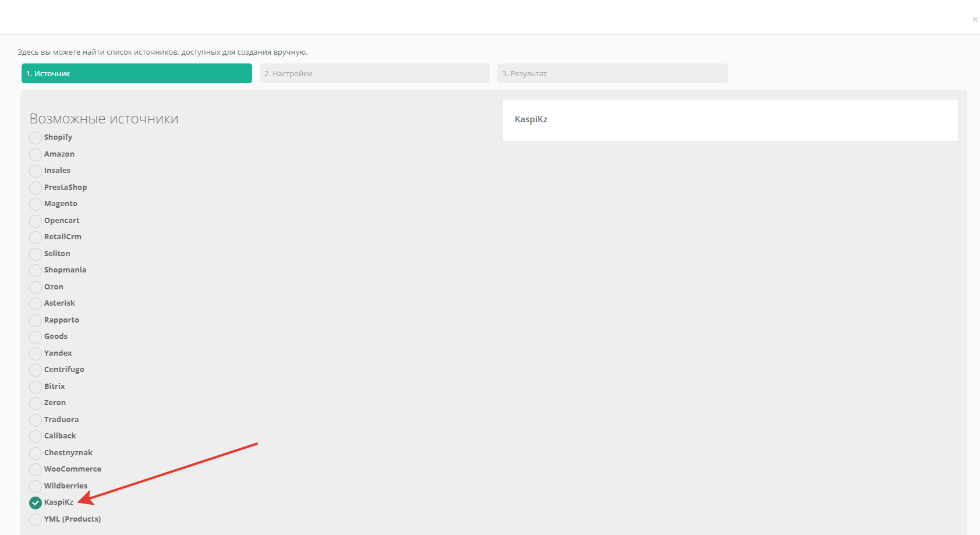Click the KaspiKz description panel

coord(730,120)
